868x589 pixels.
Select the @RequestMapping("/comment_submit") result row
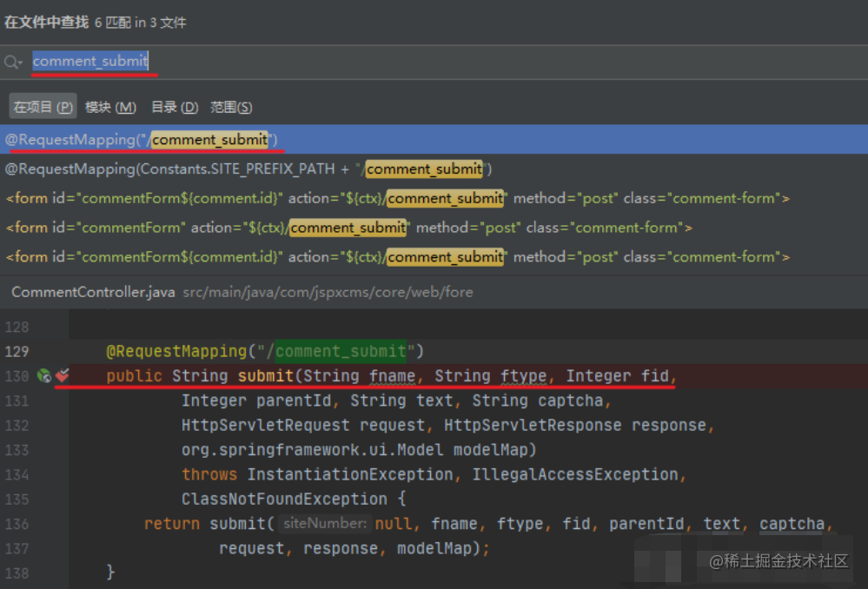434,140
